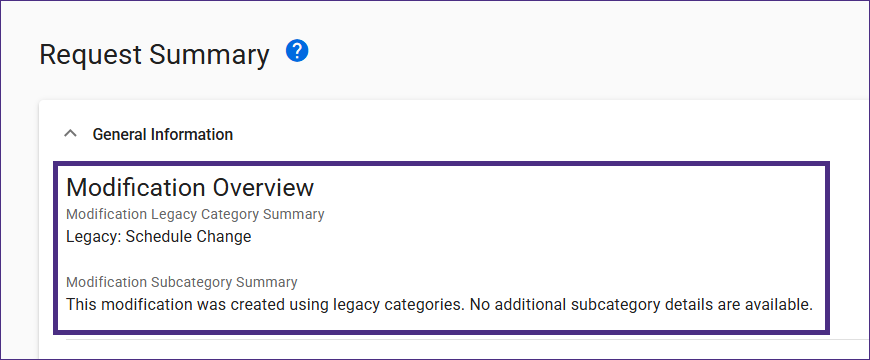Click the words Schedule Change
Screen dimensions: 870x360
[189, 237]
